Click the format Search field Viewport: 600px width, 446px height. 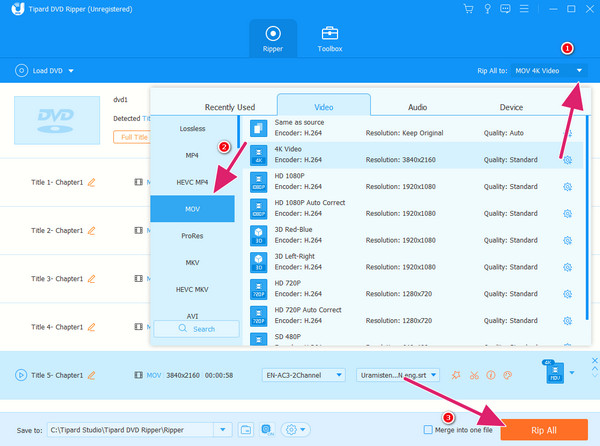[197, 329]
